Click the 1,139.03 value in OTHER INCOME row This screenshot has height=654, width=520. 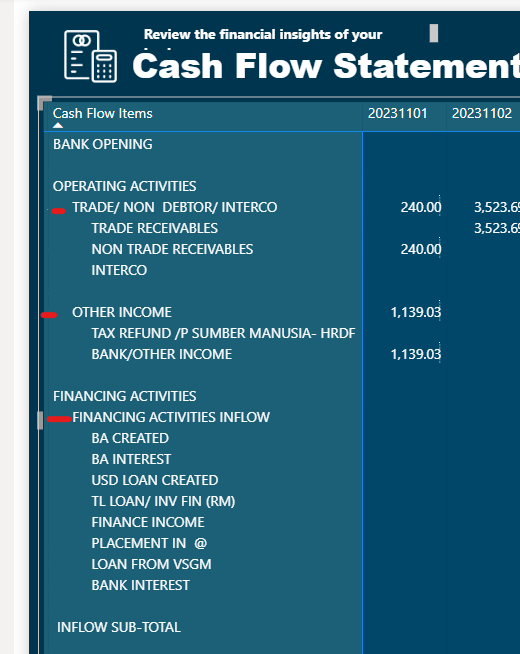point(416,312)
